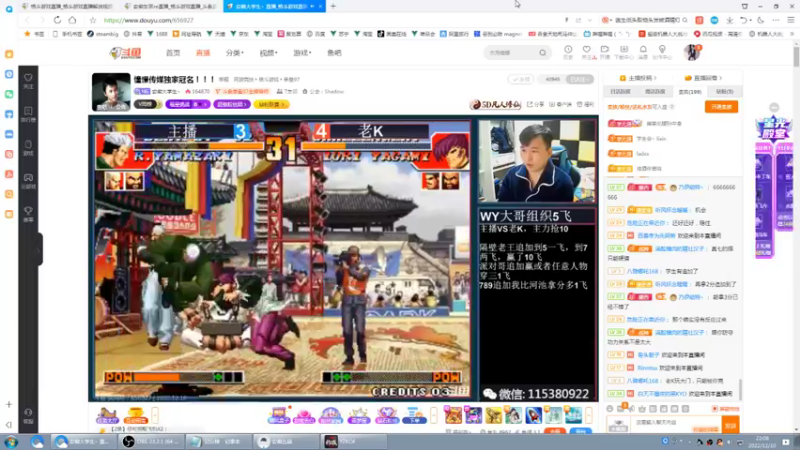Open the 主播投稿 expander in right panel
The height and width of the screenshot is (450, 800).
coord(638,78)
